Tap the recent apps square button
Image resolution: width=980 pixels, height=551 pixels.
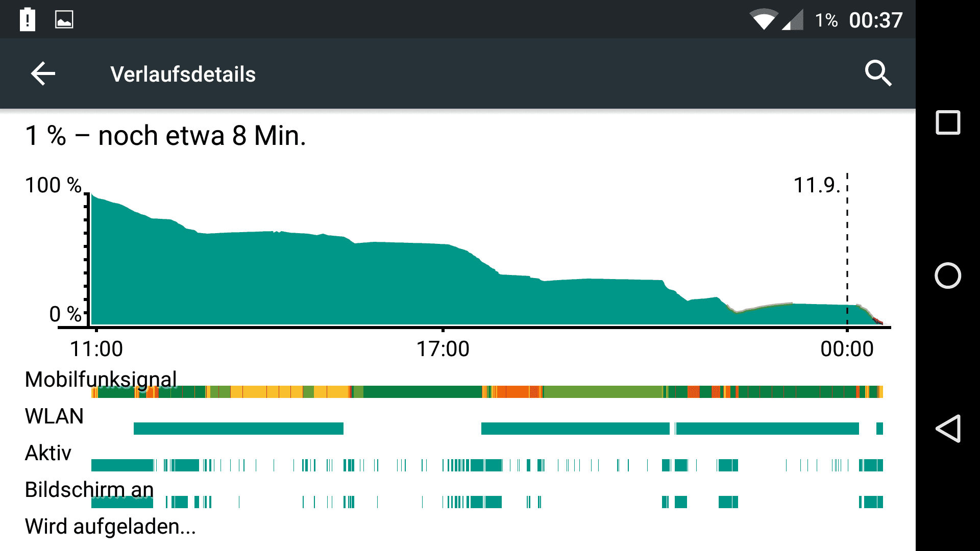pyautogui.click(x=948, y=122)
